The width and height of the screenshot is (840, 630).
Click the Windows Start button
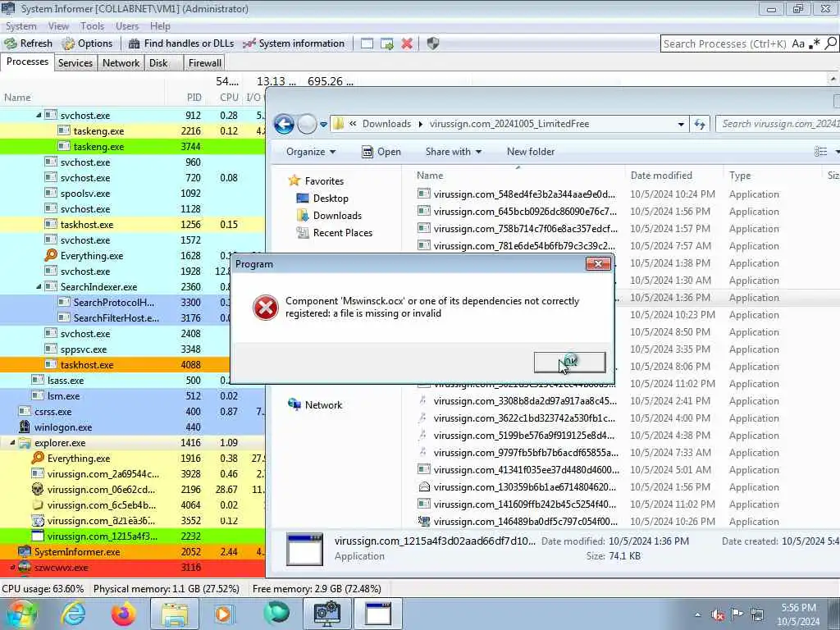(21, 614)
